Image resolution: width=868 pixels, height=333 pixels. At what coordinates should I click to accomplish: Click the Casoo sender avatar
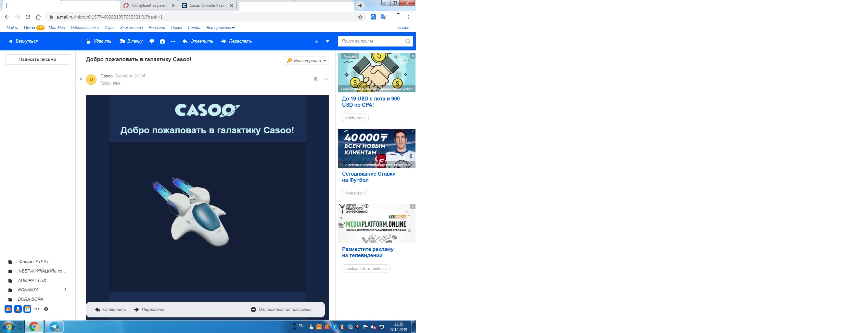[91, 80]
